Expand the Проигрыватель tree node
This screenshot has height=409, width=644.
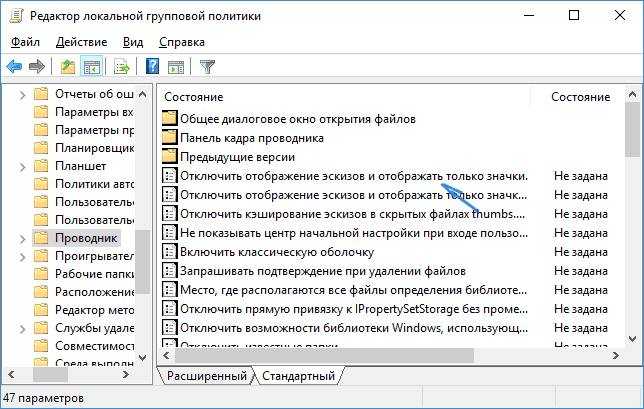pos(23,257)
